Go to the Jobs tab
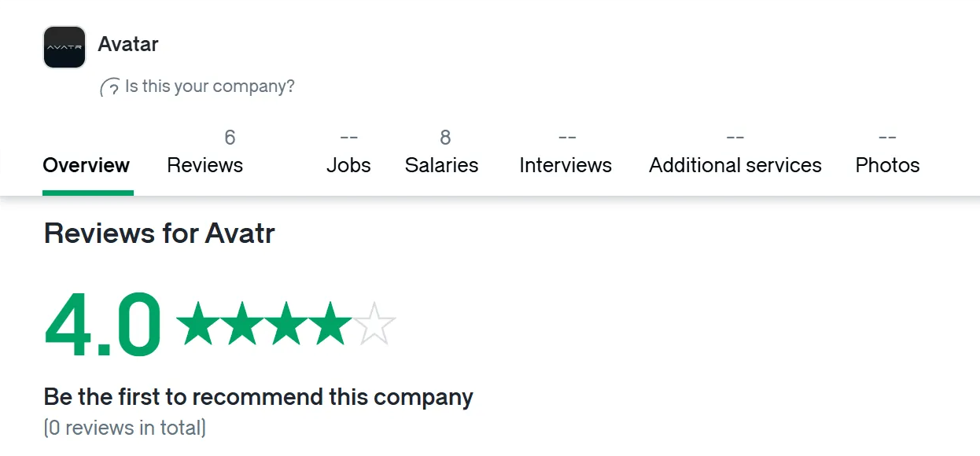980x456 pixels. pos(348,154)
